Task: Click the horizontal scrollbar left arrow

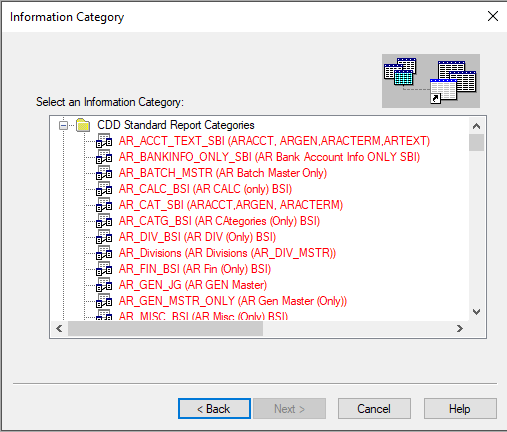Action: coord(59,329)
